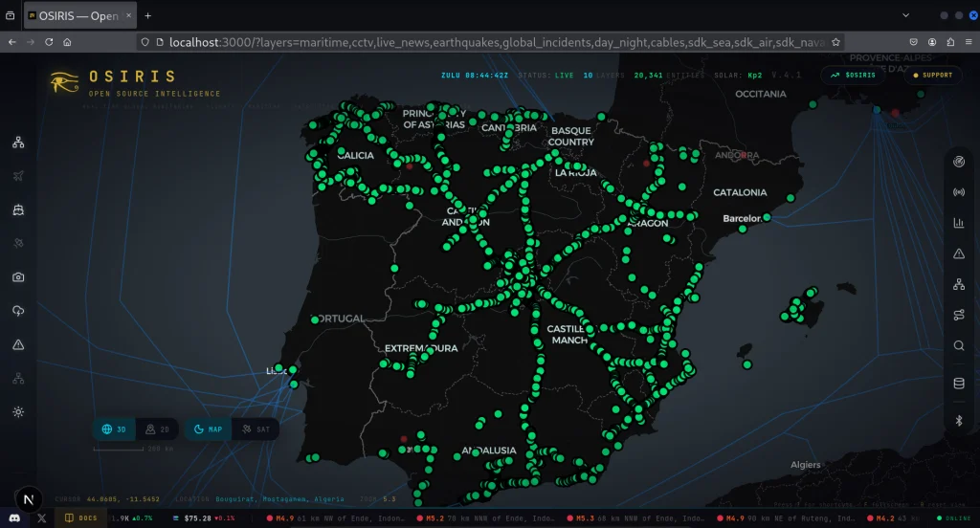Click the Algiers map label
980x528 pixels.
805,464
